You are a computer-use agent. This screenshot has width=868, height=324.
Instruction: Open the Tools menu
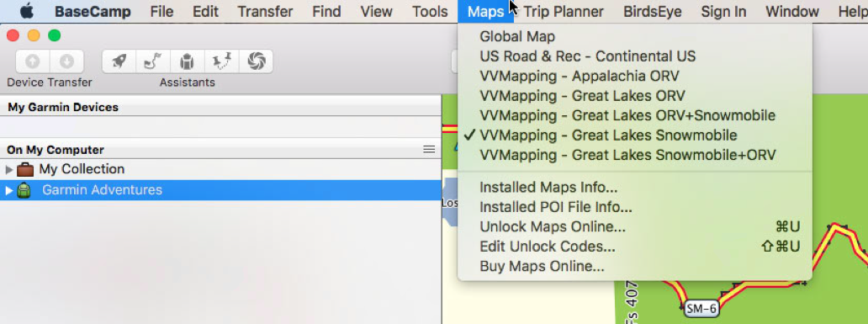[x=430, y=11]
